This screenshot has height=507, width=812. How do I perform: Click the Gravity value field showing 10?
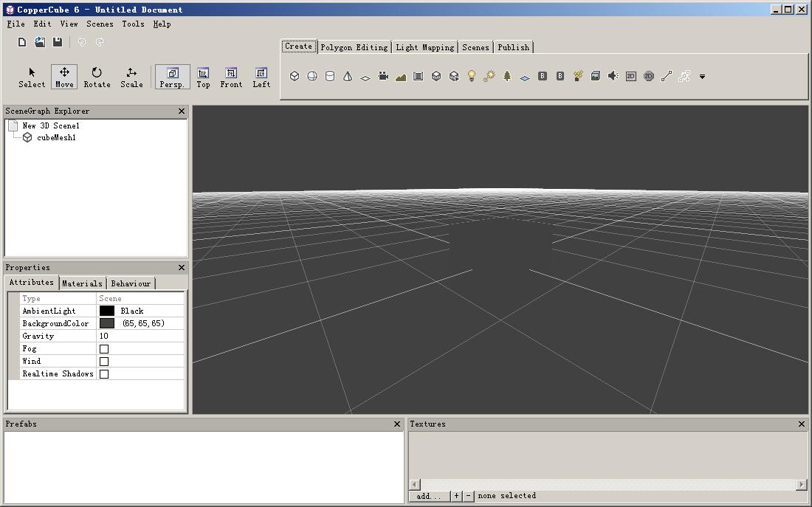point(140,336)
